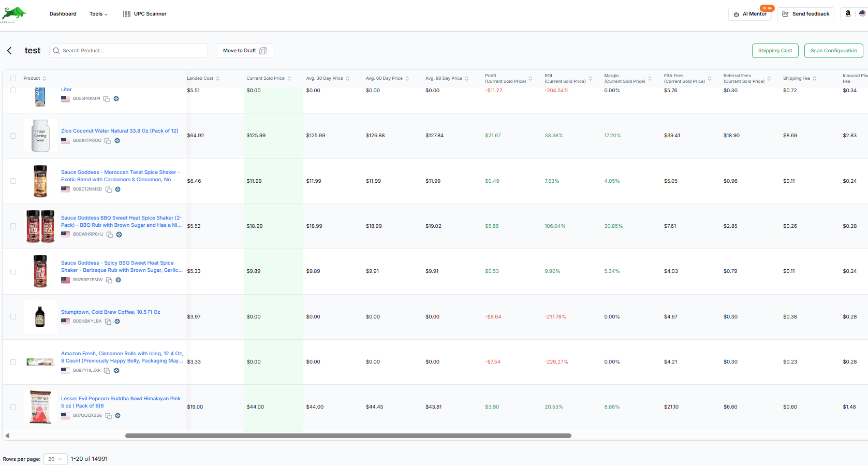The height and width of the screenshot is (465, 868).
Task: Copy ASIN B0CWHRP6HJ
Action: coord(110,235)
